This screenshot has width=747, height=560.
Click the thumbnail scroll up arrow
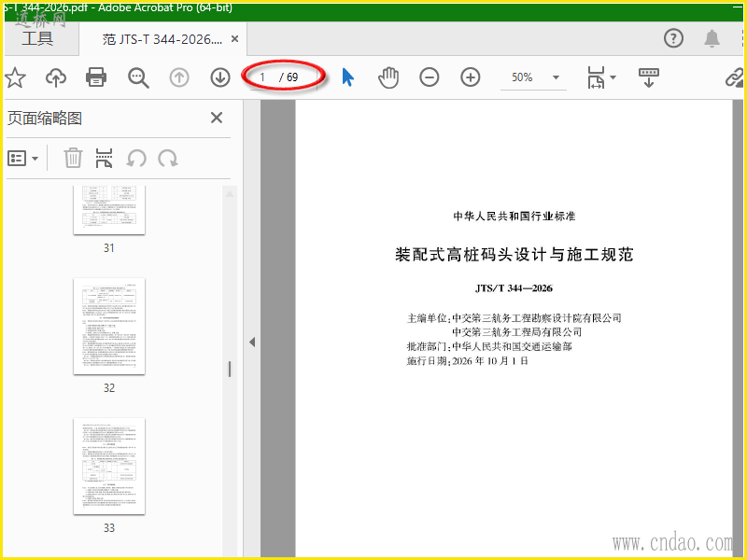230,194
